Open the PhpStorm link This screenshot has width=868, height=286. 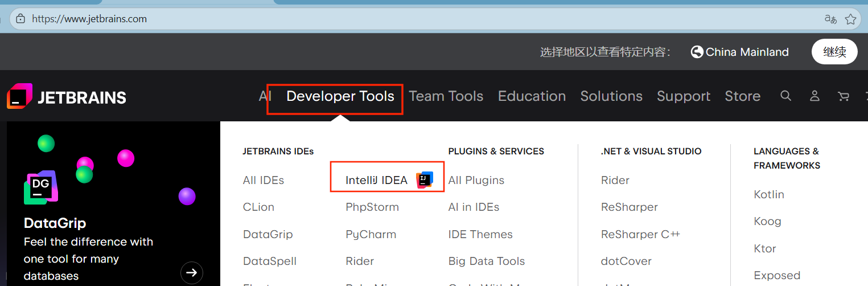point(372,207)
